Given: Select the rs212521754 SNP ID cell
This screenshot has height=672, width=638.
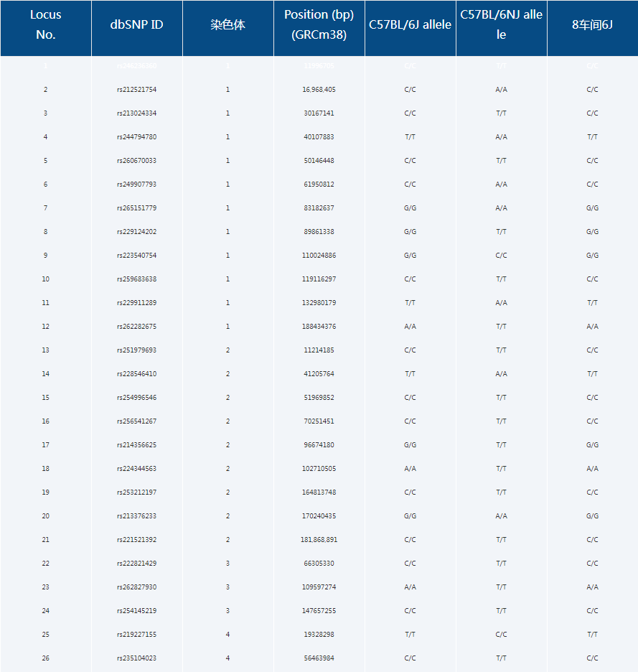Looking at the screenshot, I should tap(136, 90).
